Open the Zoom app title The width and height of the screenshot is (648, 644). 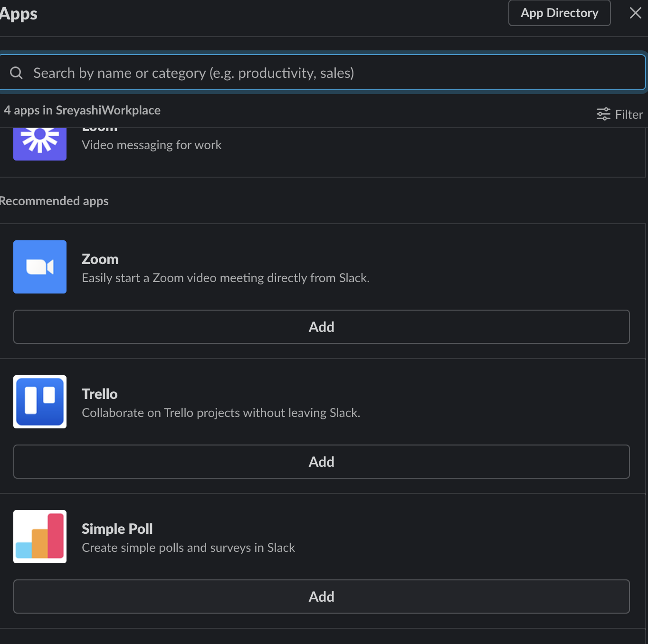pyautogui.click(x=100, y=259)
